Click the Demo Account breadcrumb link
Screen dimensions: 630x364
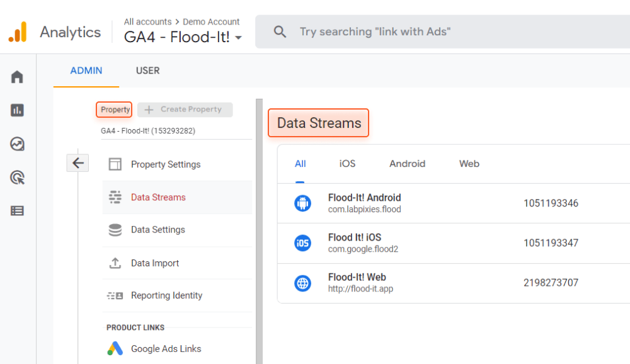pos(211,21)
